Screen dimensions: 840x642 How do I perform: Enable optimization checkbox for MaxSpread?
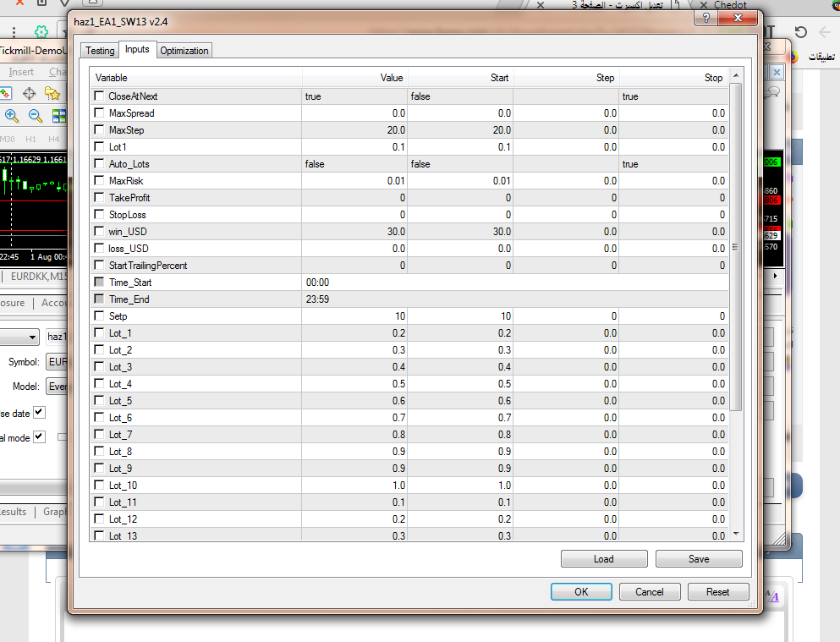(100, 113)
